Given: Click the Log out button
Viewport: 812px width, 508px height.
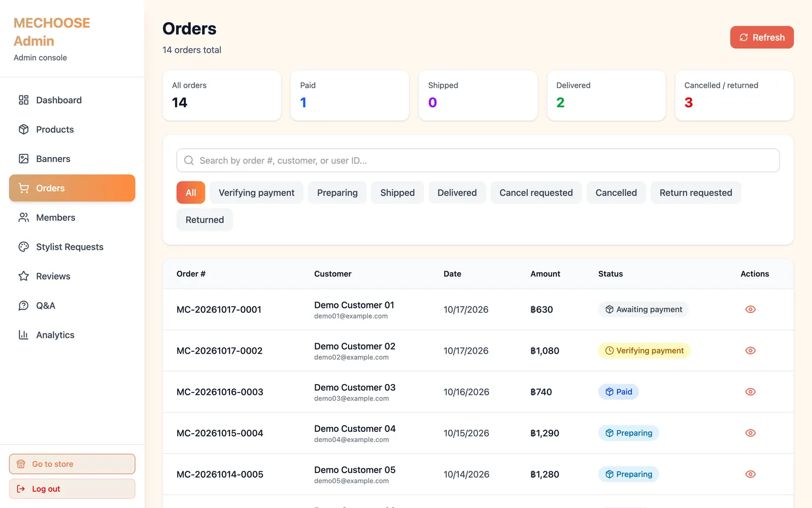Looking at the screenshot, I should 72,489.
